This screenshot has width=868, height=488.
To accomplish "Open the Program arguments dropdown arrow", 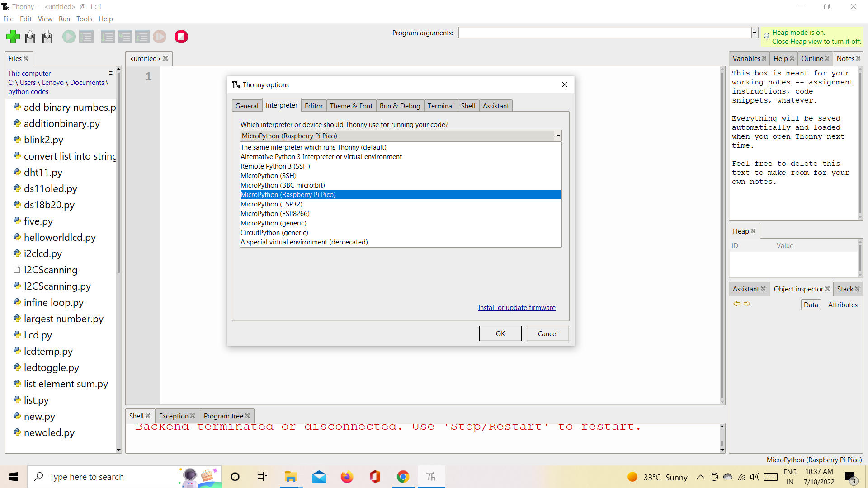I will point(754,33).
